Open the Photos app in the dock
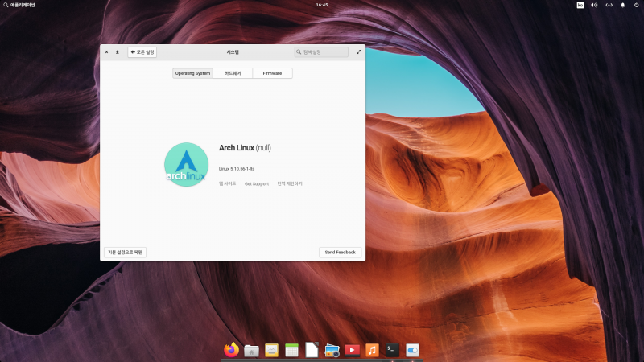This screenshot has width=644, height=362. [332, 350]
